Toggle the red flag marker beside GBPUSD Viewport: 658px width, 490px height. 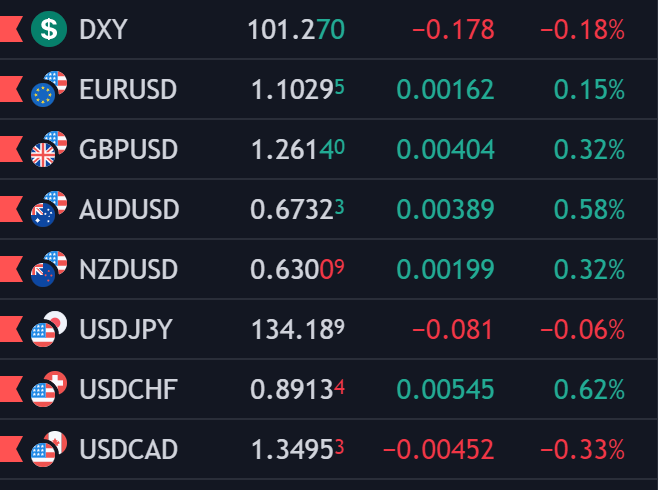pos(10,150)
